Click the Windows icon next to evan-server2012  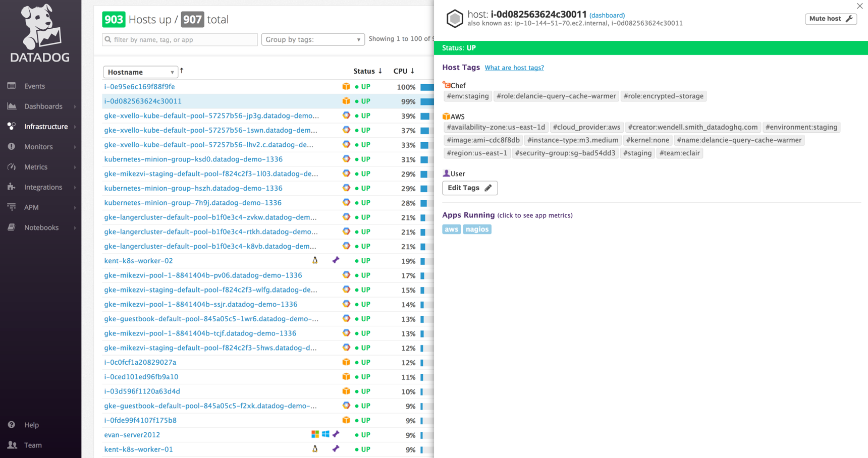coord(325,434)
